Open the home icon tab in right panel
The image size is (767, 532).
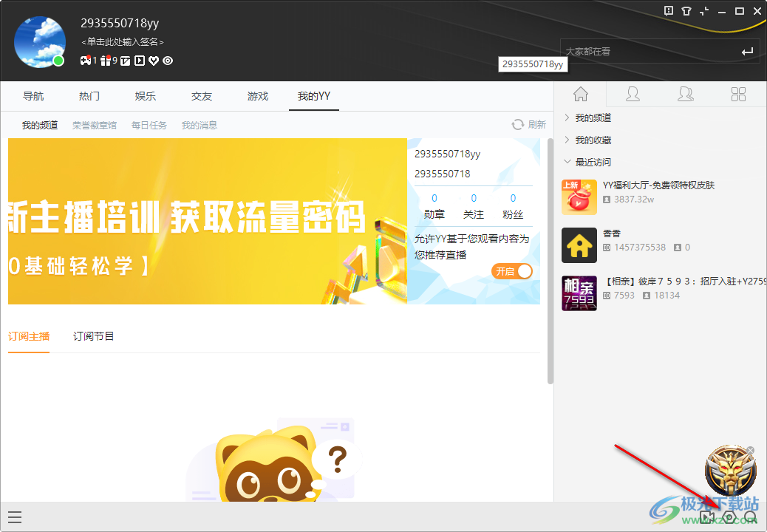581,94
